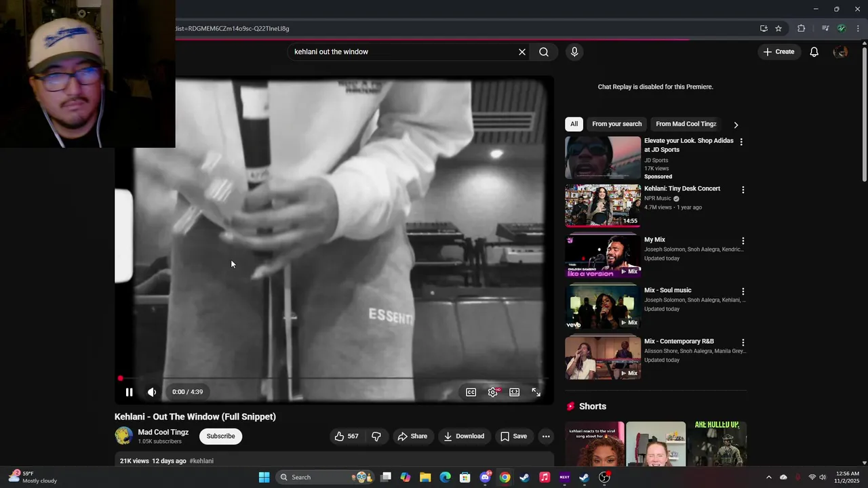Open more actions under the video
The width and height of the screenshot is (868, 488).
546,436
